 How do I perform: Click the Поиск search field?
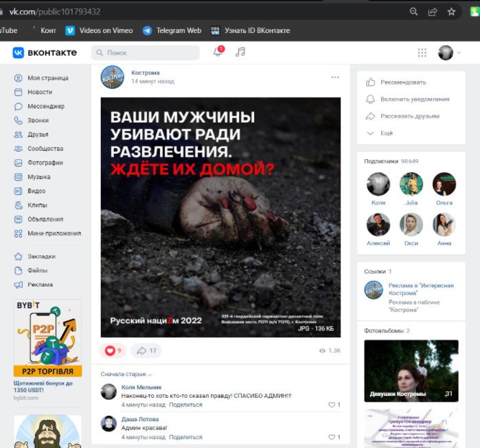pos(146,53)
